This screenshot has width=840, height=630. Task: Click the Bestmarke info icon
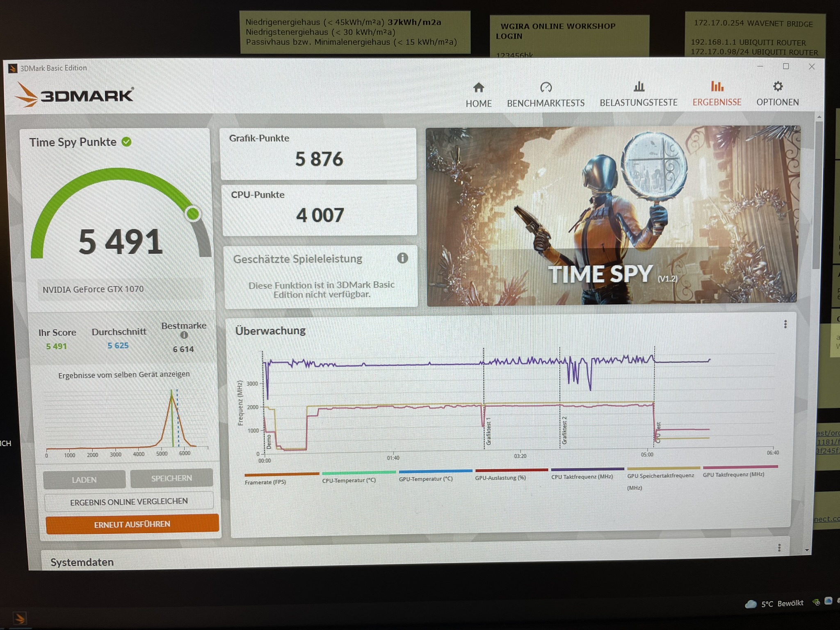point(184,335)
